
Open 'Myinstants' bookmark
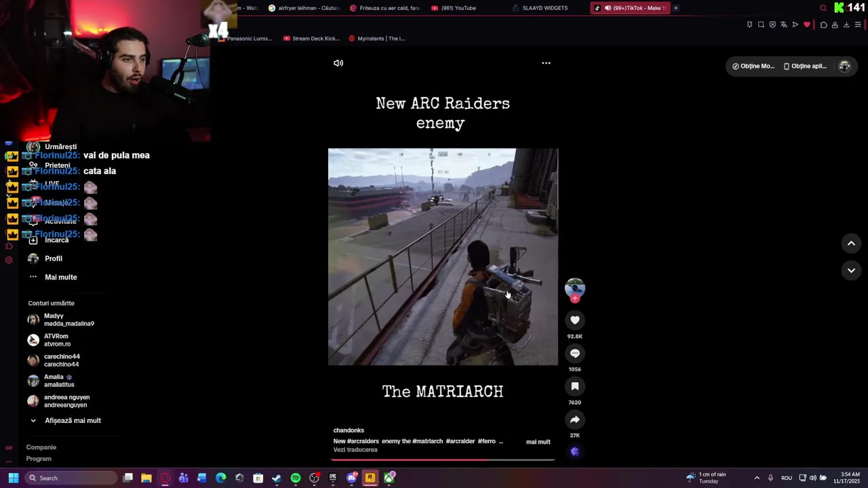click(x=376, y=39)
